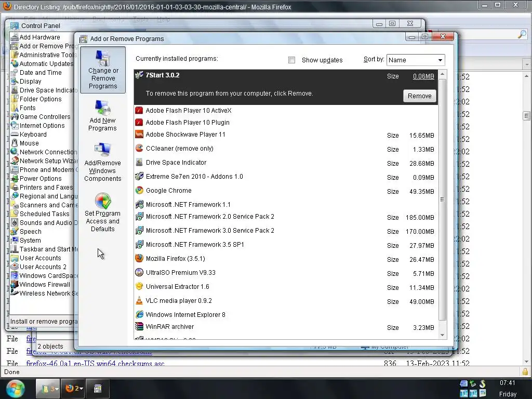Click Date and Time in Control Panel

click(36, 73)
